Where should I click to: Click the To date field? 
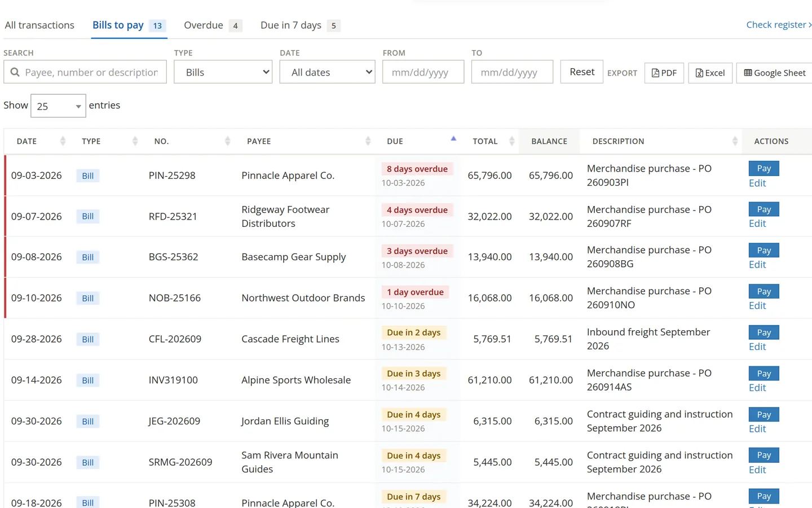click(x=512, y=72)
